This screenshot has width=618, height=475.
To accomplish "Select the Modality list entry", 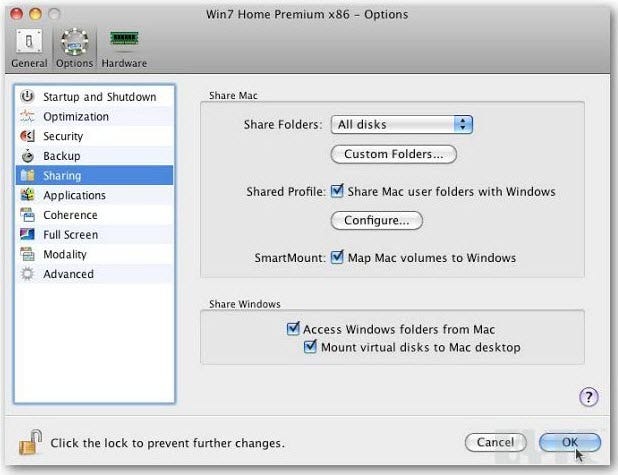I will pyautogui.click(x=95, y=254).
